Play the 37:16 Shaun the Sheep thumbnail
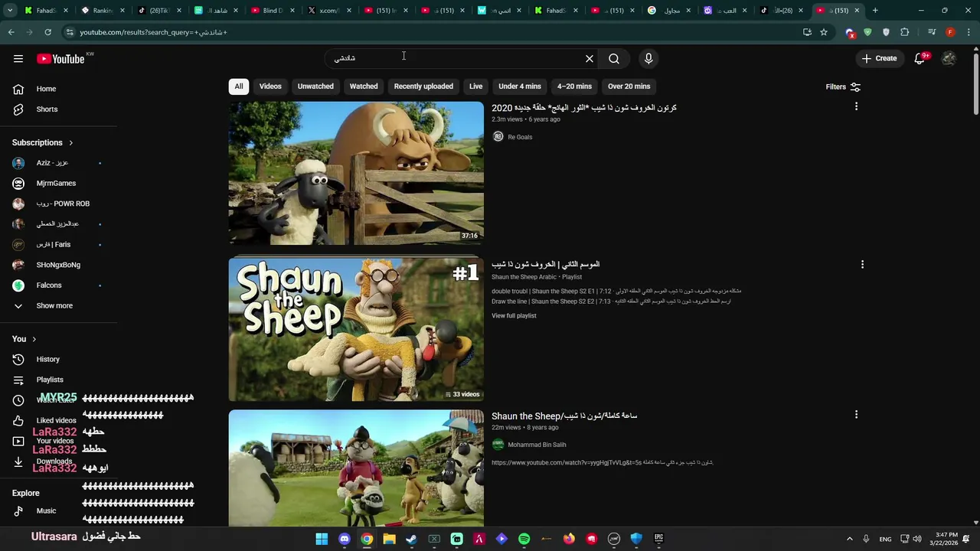Viewport: 980px width, 551px height. (356, 173)
